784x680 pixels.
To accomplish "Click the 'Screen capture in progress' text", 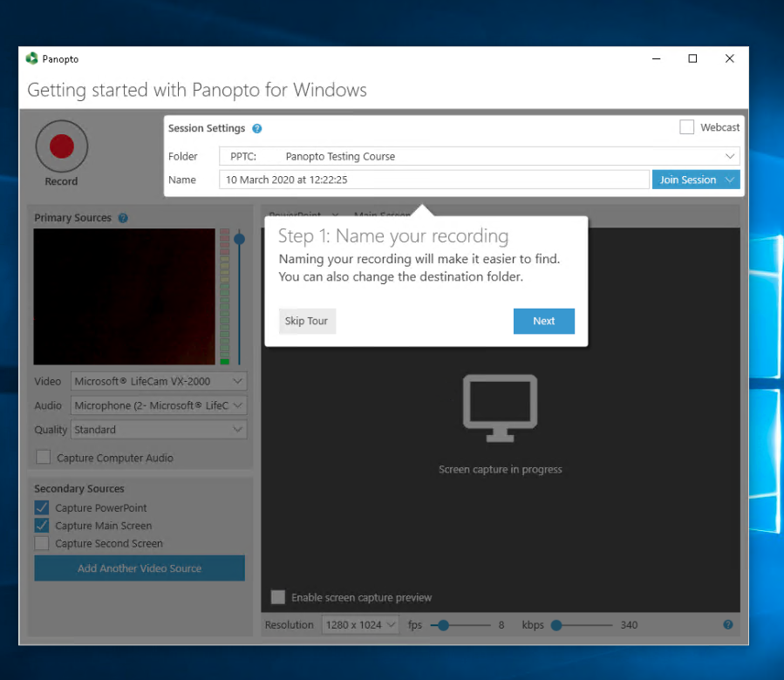I will pos(500,470).
